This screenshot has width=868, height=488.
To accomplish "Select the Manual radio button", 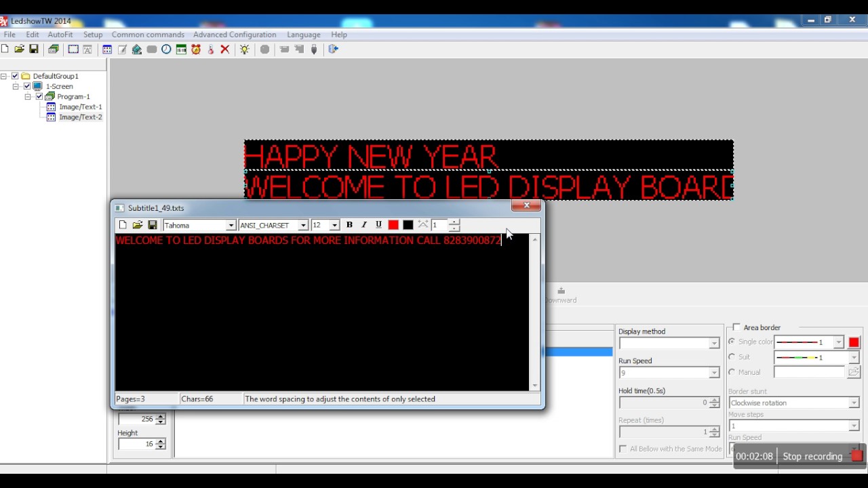I will coord(732,372).
